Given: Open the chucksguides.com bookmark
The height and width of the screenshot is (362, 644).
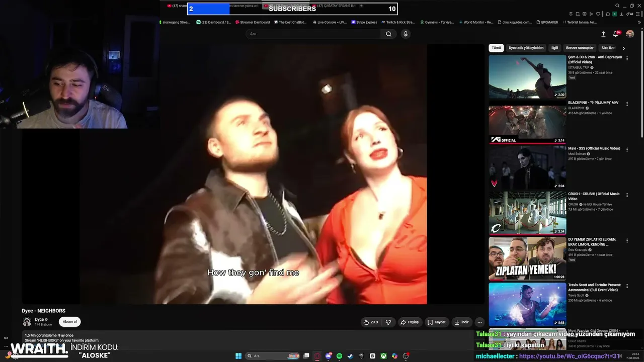Looking at the screenshot, I should point(515,22).
